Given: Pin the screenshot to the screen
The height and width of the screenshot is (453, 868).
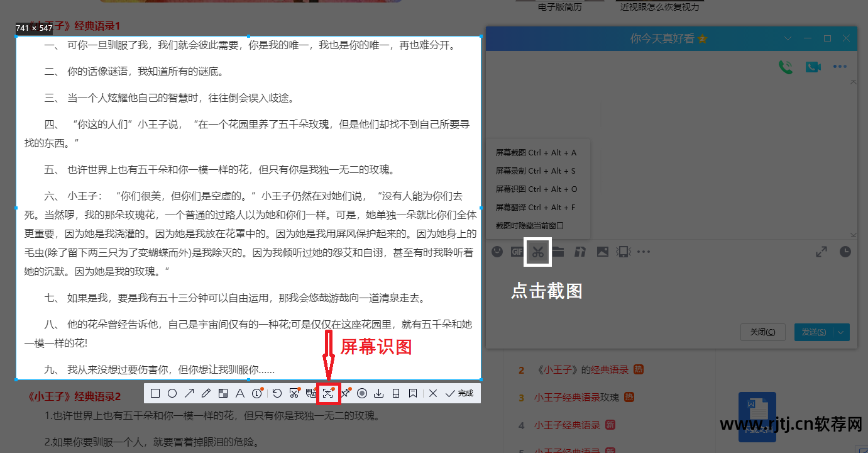Looking at the screenshot, I should tap(345, 394).
